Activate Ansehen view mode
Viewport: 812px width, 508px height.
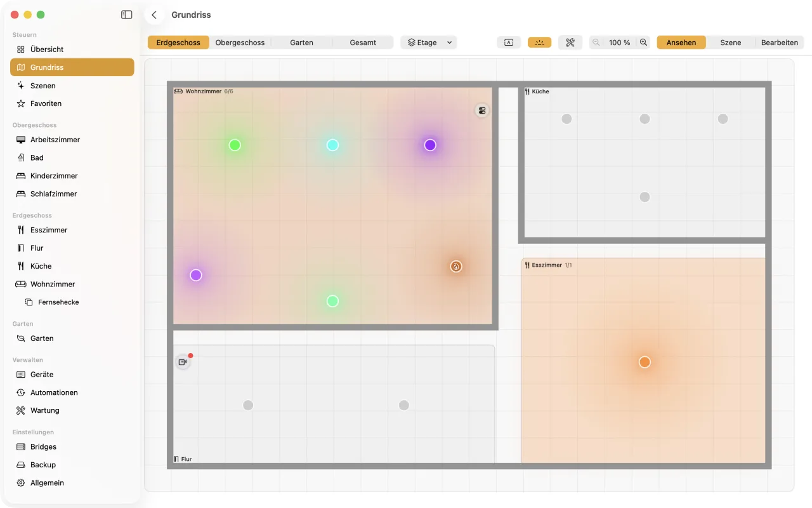tap(681, 43)
